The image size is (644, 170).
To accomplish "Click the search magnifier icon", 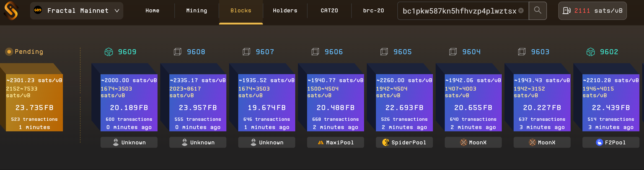I will point(537,11).
